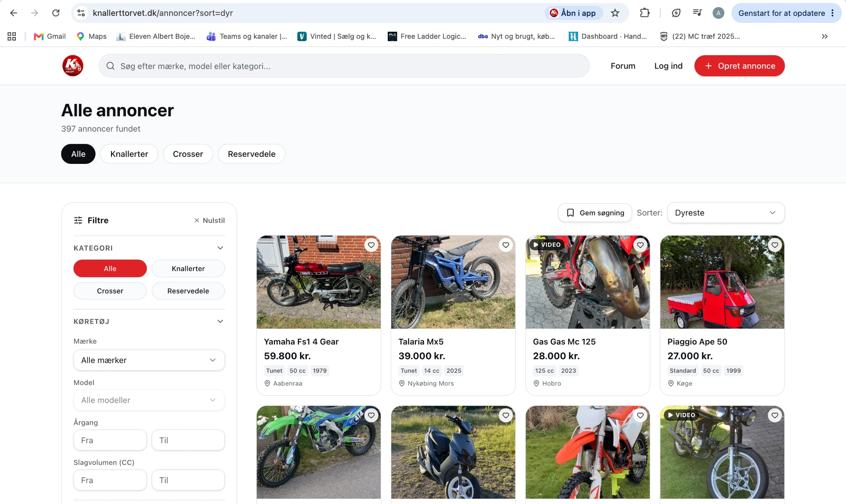Click the Årgang Til field
This screenshot has width=846, height=504.
[x=188, y=440]
